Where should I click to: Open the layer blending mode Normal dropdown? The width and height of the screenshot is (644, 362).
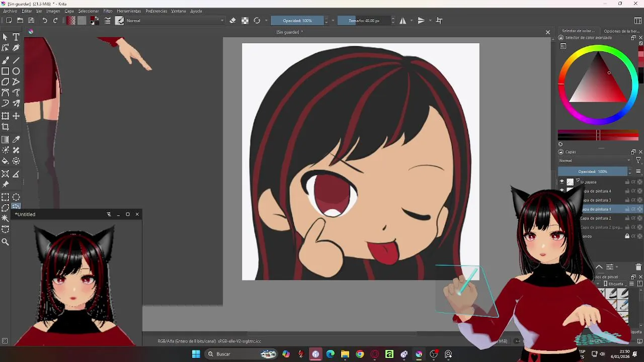tap(595, 160)
